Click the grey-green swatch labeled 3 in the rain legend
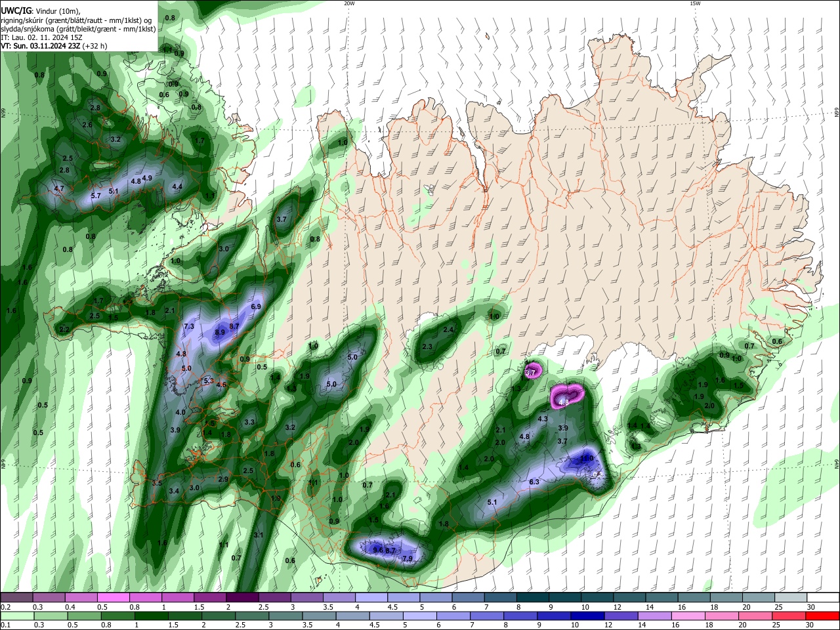 click(x=285, y=616)
